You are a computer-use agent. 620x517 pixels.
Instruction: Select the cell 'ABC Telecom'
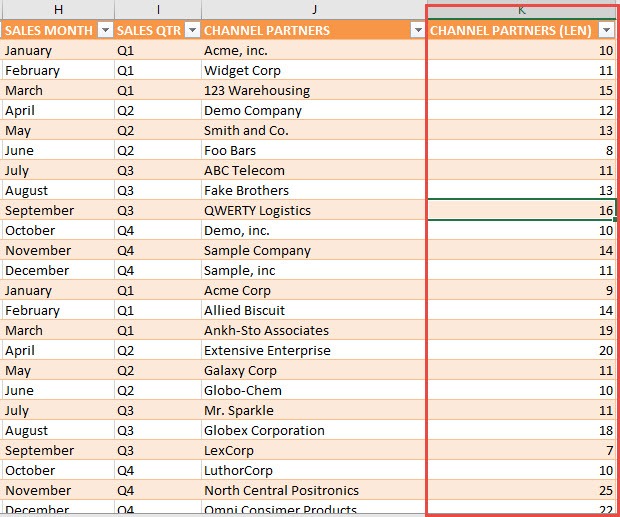click(314, 170)
